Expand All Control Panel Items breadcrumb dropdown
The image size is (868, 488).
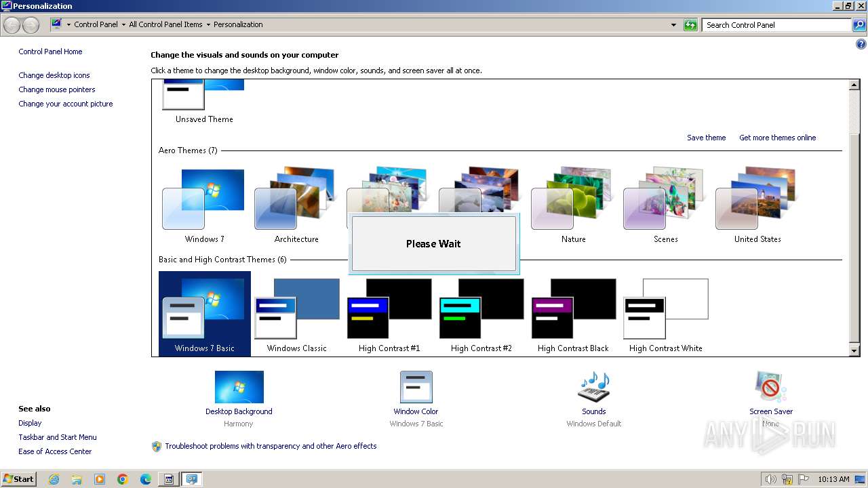click(208, 25)
